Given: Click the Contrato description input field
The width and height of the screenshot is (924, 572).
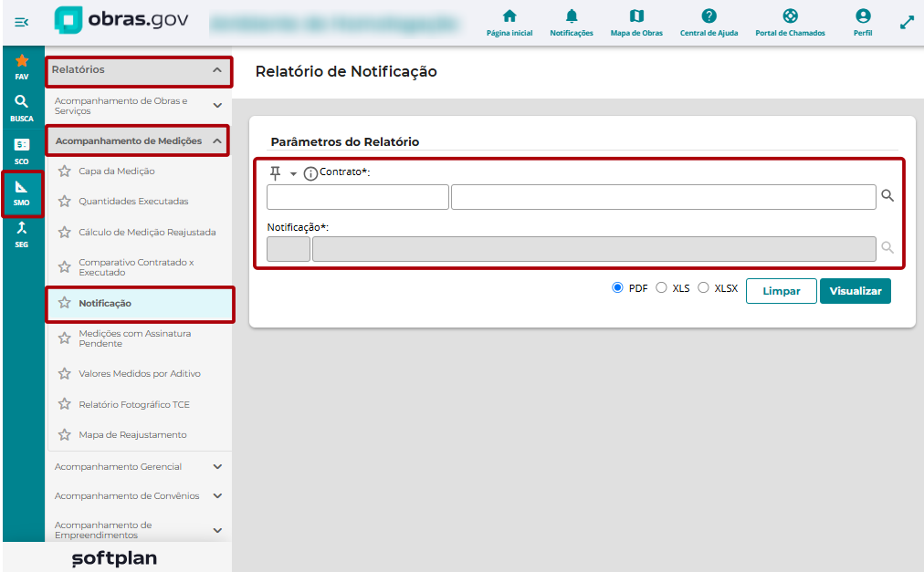Looking at the screenshot, I should [664, 197].
